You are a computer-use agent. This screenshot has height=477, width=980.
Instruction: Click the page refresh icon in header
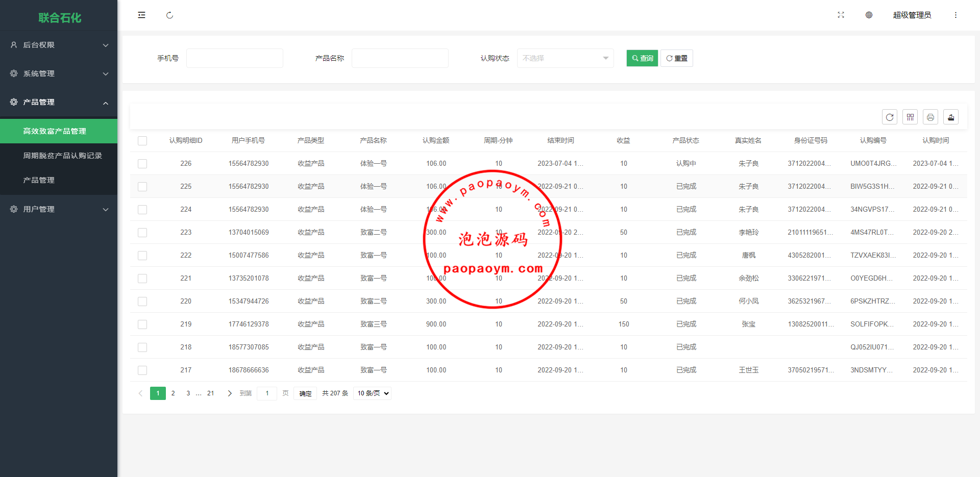169,15
